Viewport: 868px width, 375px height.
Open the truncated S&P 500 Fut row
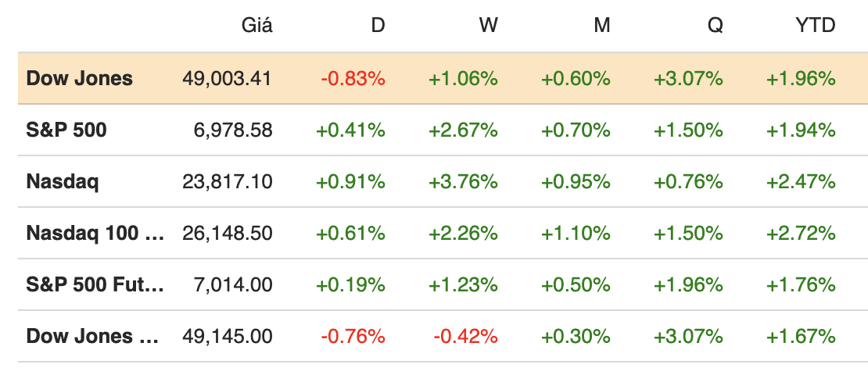pyautogui.click(x=95, y=284)
